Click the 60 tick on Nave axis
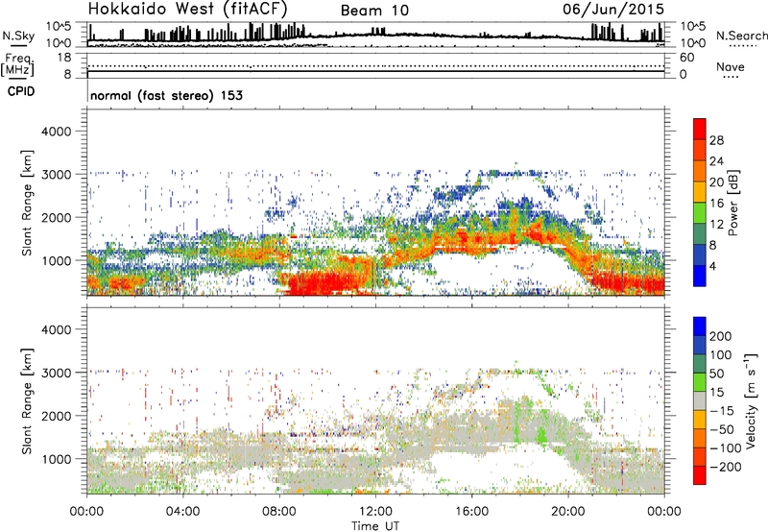The width and height of the screenshot is (768, 532). pyautogui.click(x=686, y=58)
